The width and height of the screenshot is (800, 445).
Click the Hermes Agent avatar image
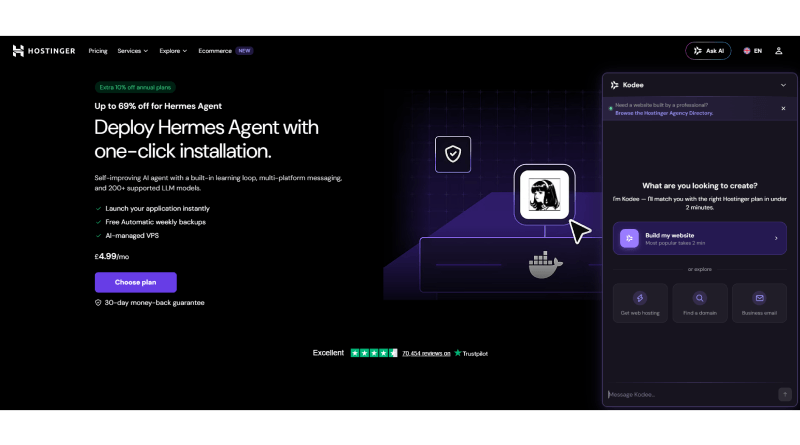544,194
